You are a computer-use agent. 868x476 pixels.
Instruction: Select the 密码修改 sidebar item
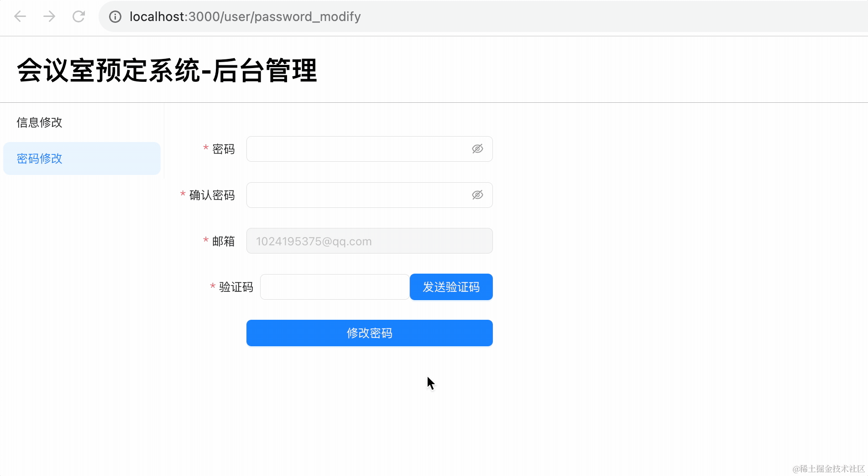point(39,159)
